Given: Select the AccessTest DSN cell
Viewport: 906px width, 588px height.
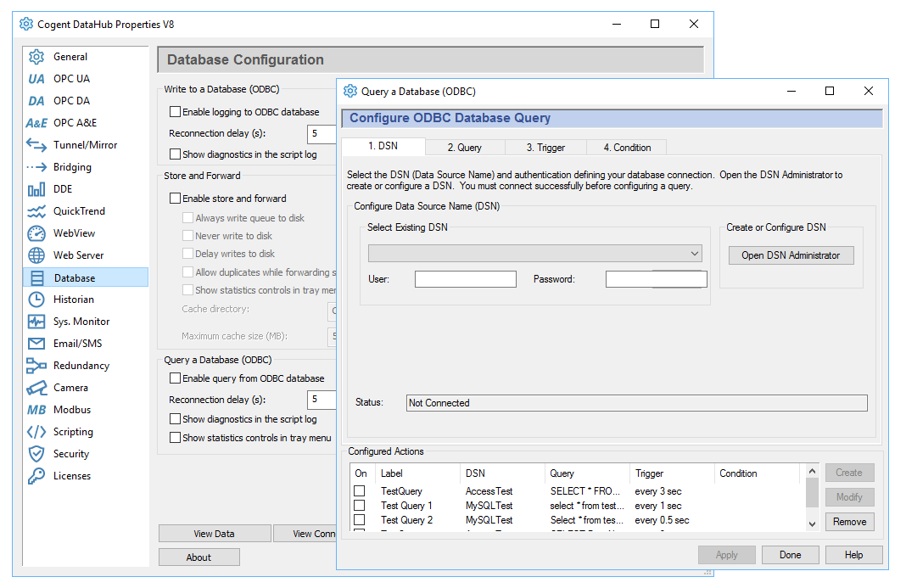Looking at the screenshot, I should pyautogui.click(x=489, y=491).
